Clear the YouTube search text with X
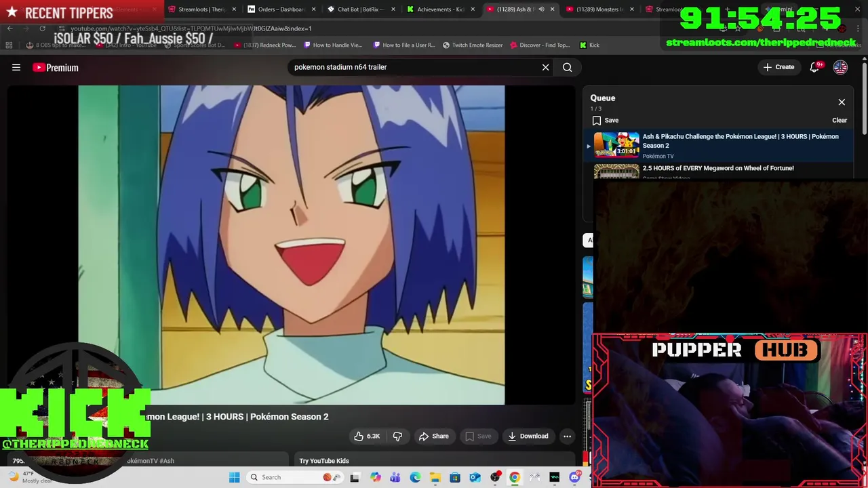 [x=545, y=67]
